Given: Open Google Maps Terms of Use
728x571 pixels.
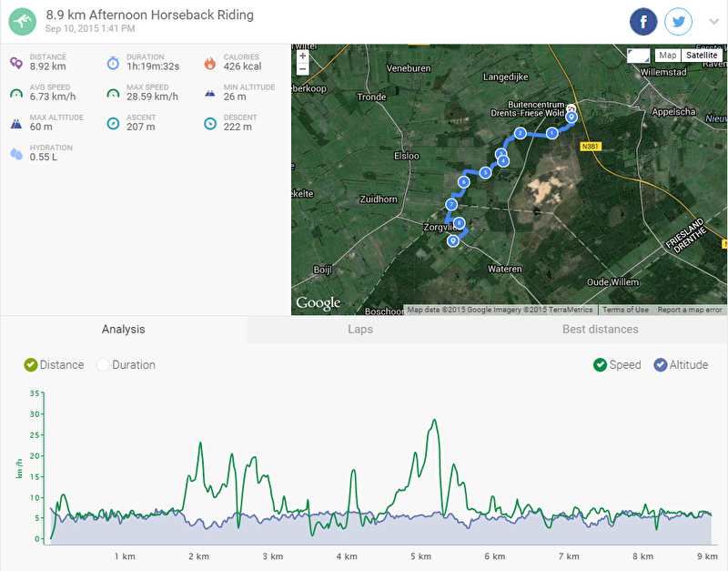Looking at the screenshot, I should 625,310.
